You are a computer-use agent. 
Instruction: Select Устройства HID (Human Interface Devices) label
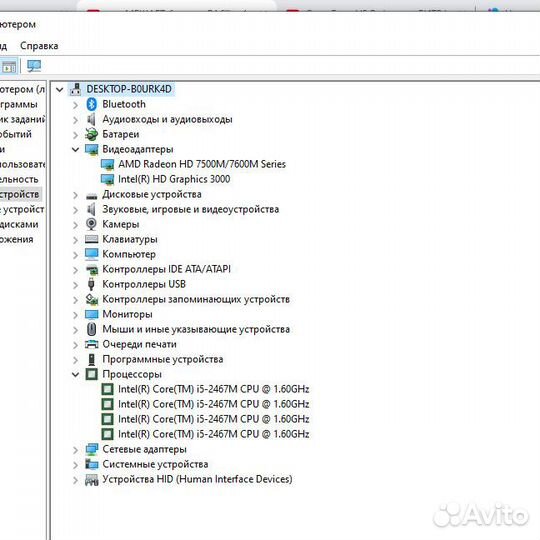coord(197,479)
